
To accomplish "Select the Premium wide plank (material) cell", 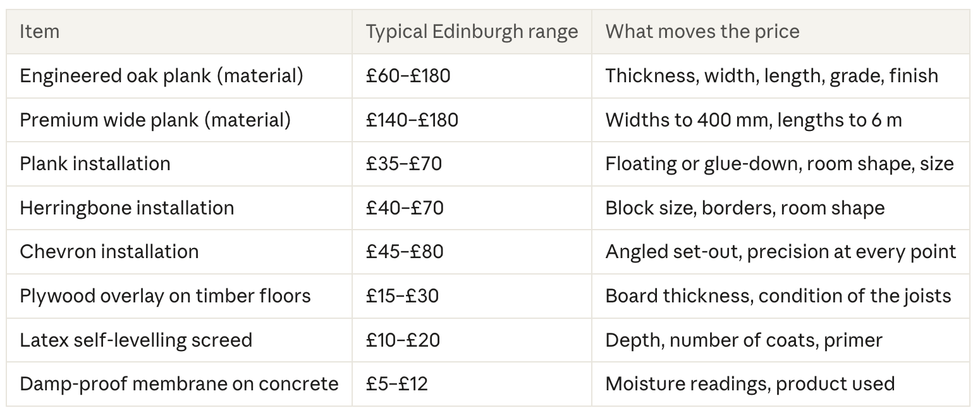I will [x=179, y=120].
